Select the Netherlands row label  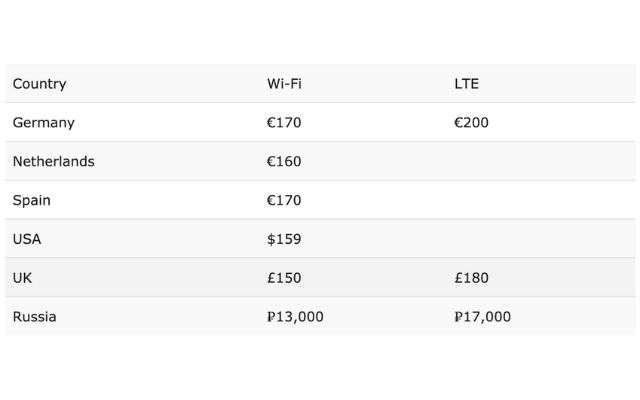(53, 161)
